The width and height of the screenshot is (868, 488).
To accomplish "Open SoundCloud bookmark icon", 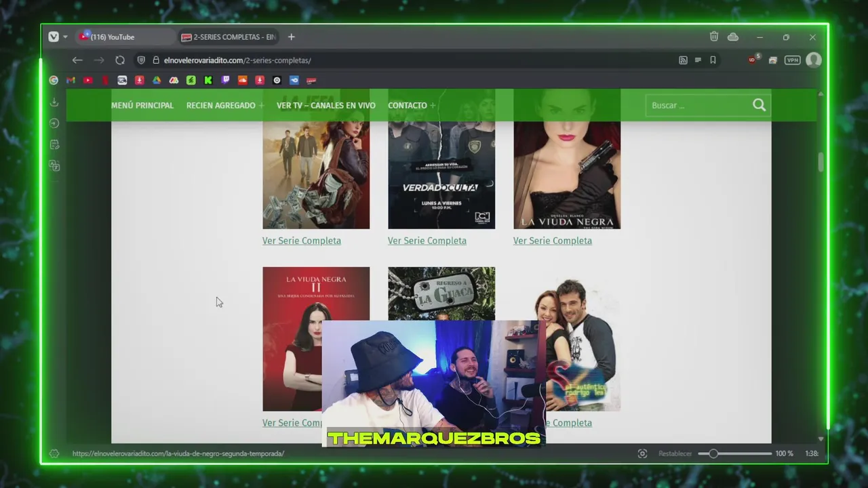I will click(x=242, y=80).
